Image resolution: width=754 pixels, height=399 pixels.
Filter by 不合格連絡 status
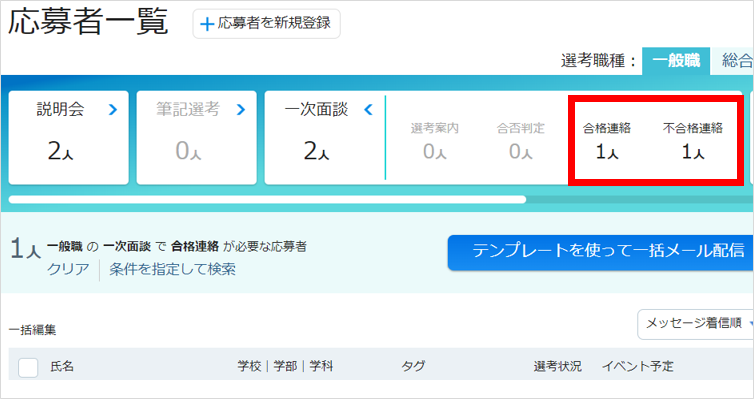pyautogui.click(x=692, y=141)
